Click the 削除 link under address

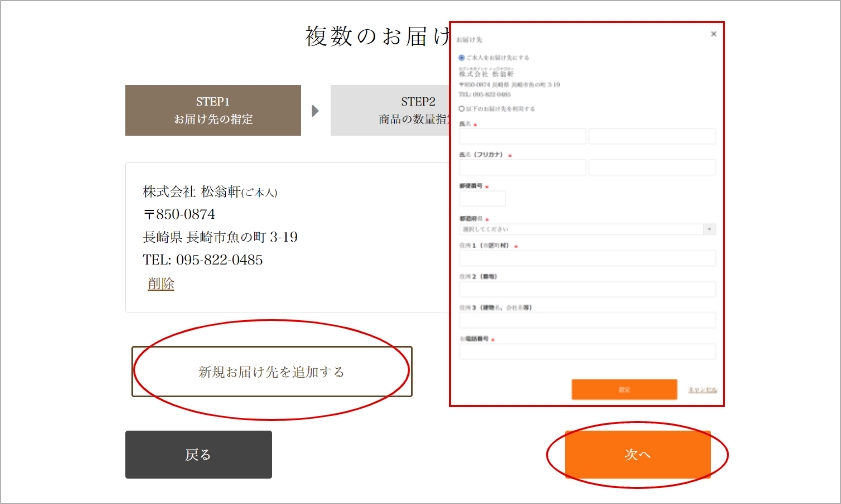point(161,284)
